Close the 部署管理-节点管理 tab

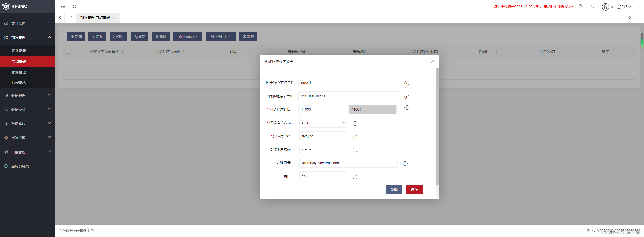click(114, 18)
